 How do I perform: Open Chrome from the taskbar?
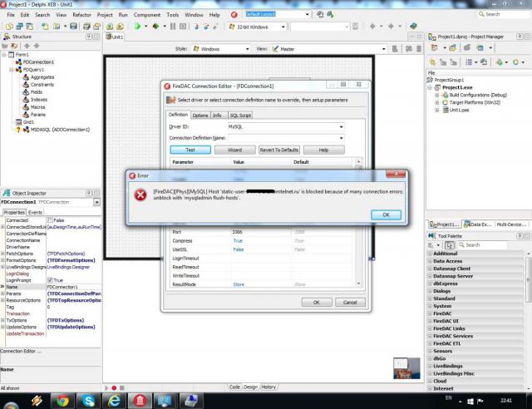click(x=62, y=402)
